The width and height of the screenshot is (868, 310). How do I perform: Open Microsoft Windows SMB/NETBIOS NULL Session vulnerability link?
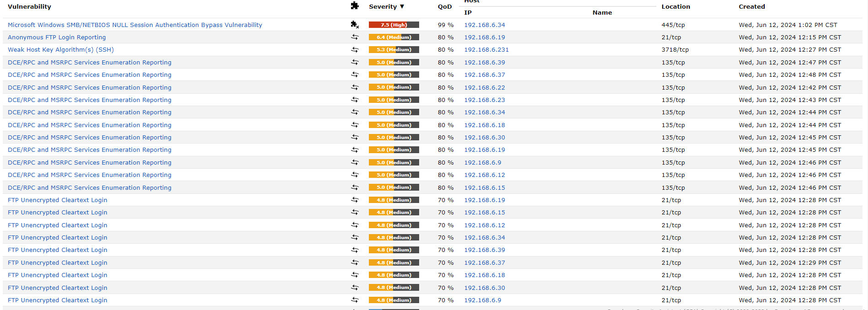(x=135, y=25)
